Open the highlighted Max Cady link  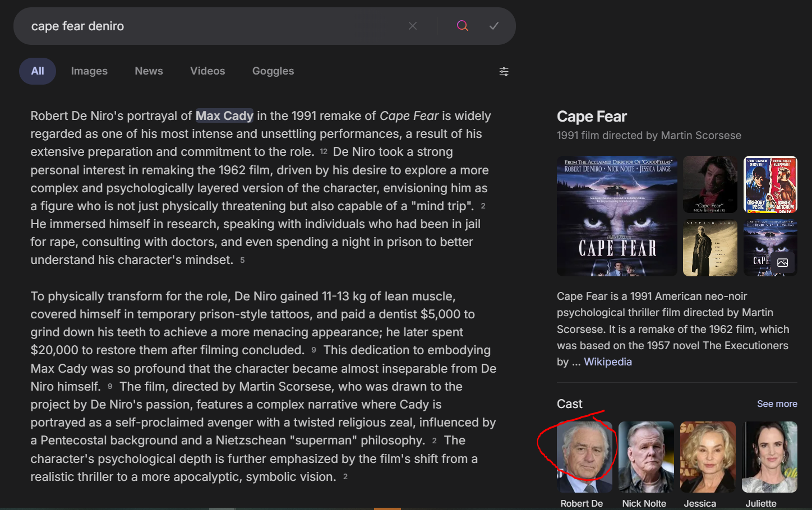pos(224,116)
